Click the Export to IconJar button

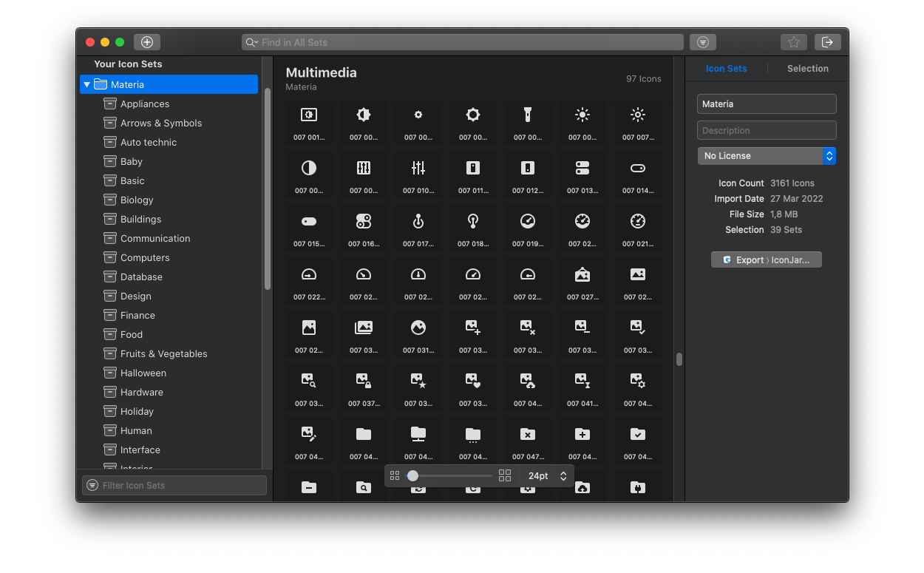pyautogui.click(x=766, y=260)
